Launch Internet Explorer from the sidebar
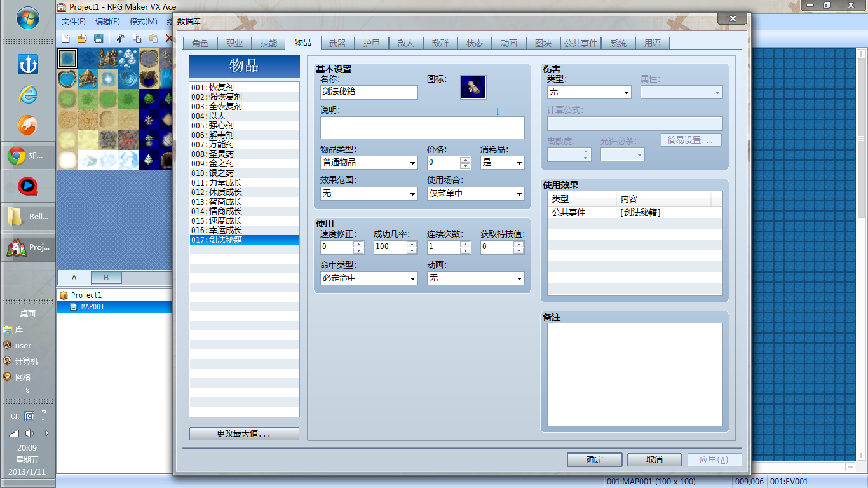 click(28, 95)
